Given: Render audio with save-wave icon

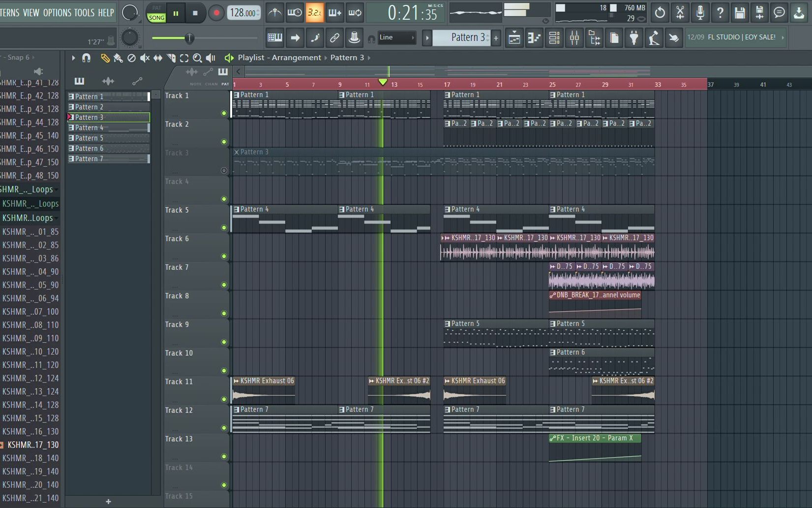Looking at the screenshot, I should pos(759,13).
